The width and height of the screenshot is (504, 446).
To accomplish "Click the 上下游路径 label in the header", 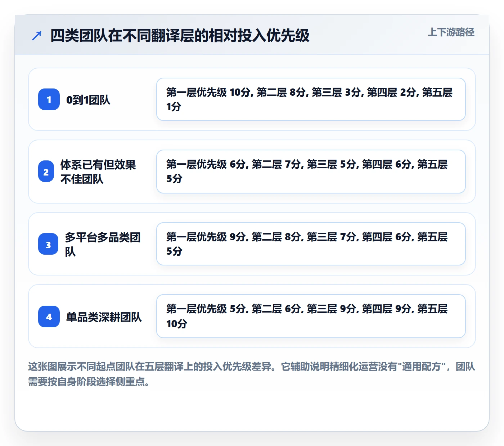I will tap(451, 32).
